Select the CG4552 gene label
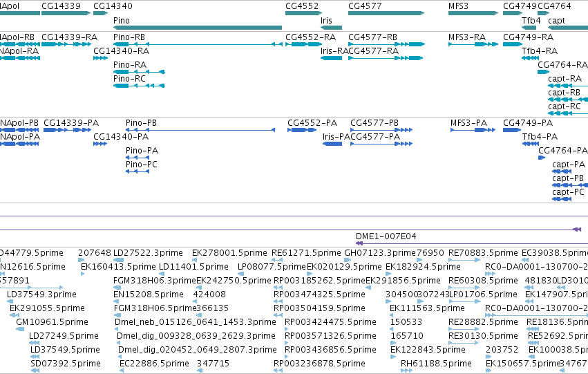 [x=302, y=6]
